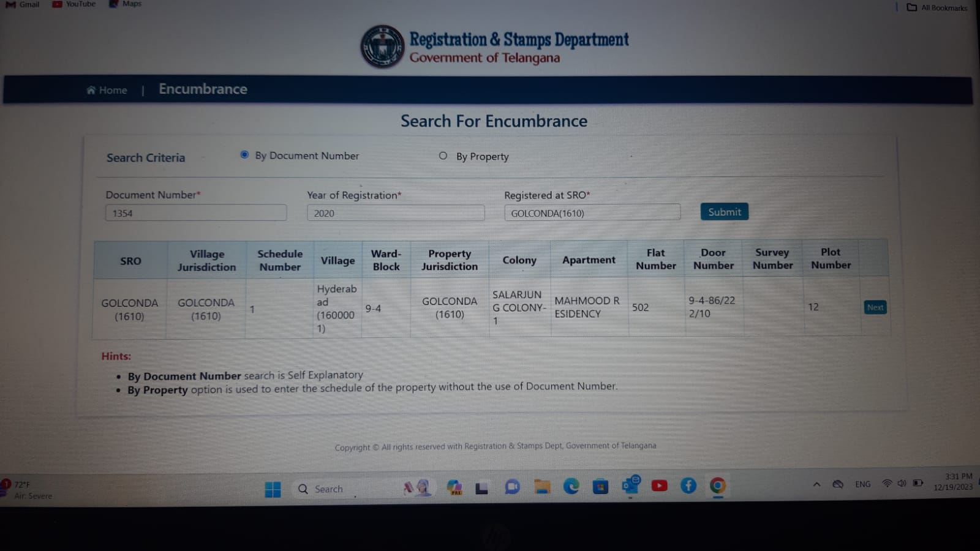980x551 pixels.
Task: Launch Microsoft Edge from the taskbar
Action: click(571, 487)
